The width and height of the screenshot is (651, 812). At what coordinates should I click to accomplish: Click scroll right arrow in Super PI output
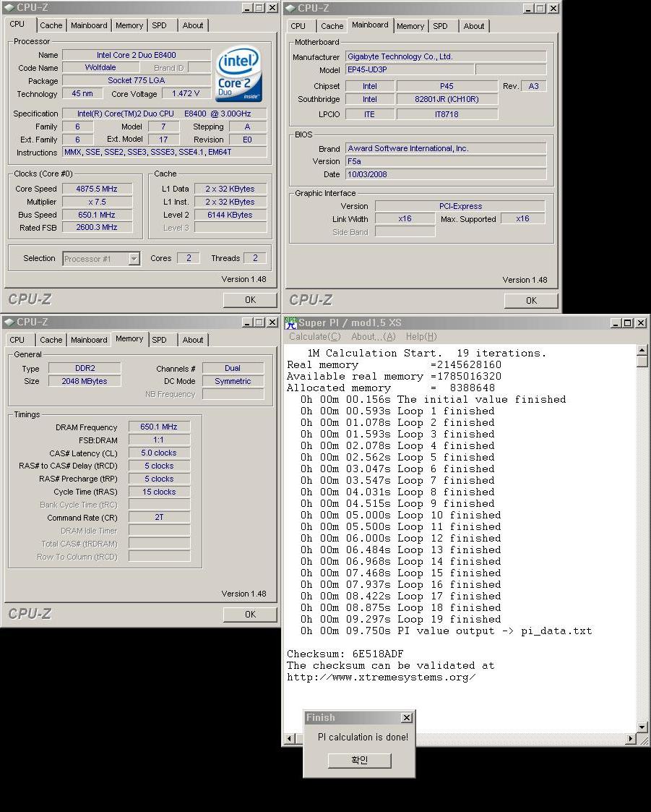tap(631, 739)
